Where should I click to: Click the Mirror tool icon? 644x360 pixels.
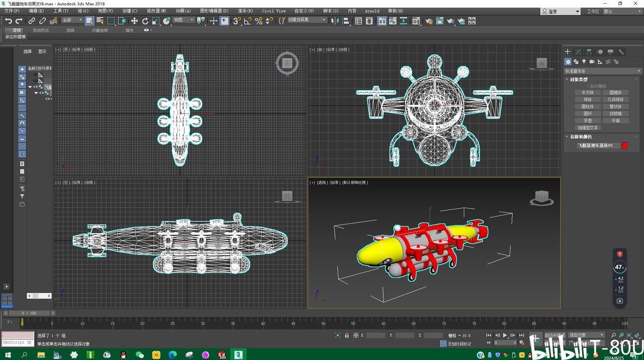(335, 21)
